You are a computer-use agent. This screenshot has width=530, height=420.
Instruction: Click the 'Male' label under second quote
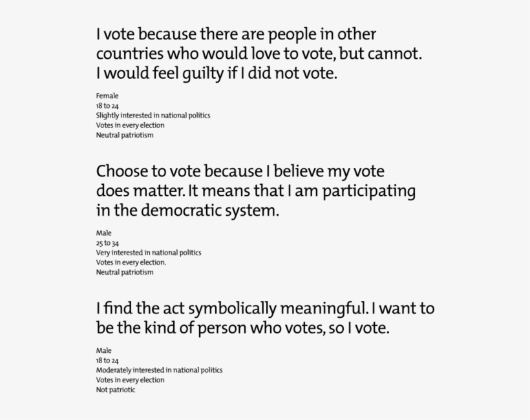pyautogui.click(x=104, y=233)
